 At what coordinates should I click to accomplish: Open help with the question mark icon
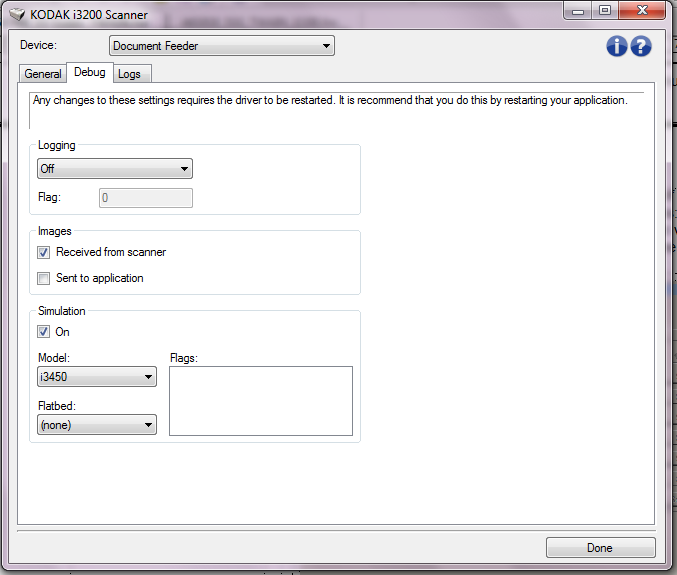641,46
